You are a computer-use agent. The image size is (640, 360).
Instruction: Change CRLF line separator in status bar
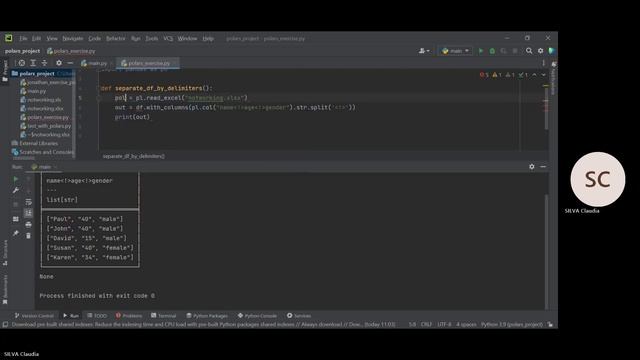coord(426,324)
